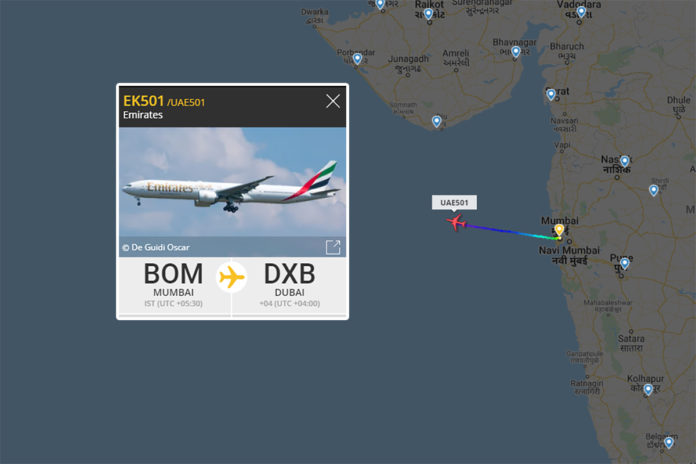
Task: Click the EK501 flight number heading
Action: (143, 101)
